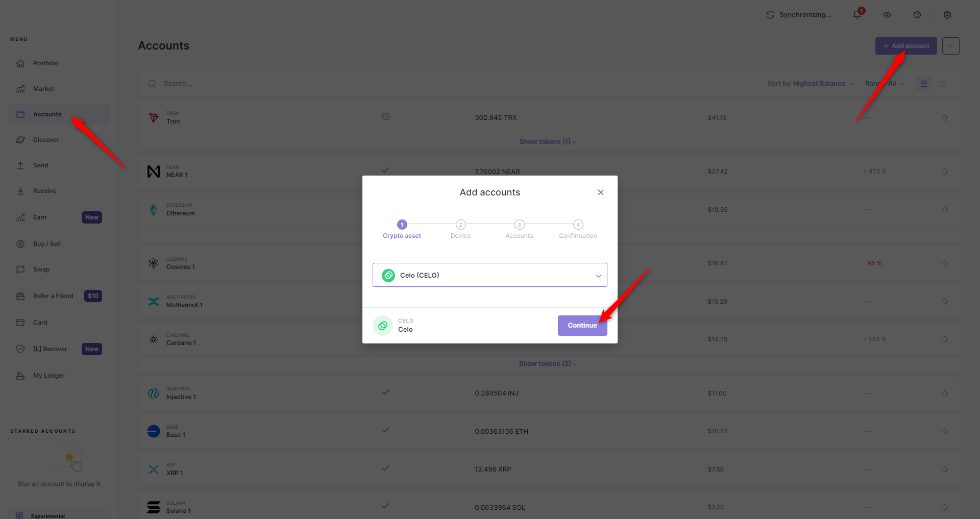
Task: Click the Injective logo icon
Action: coord(154,393)
